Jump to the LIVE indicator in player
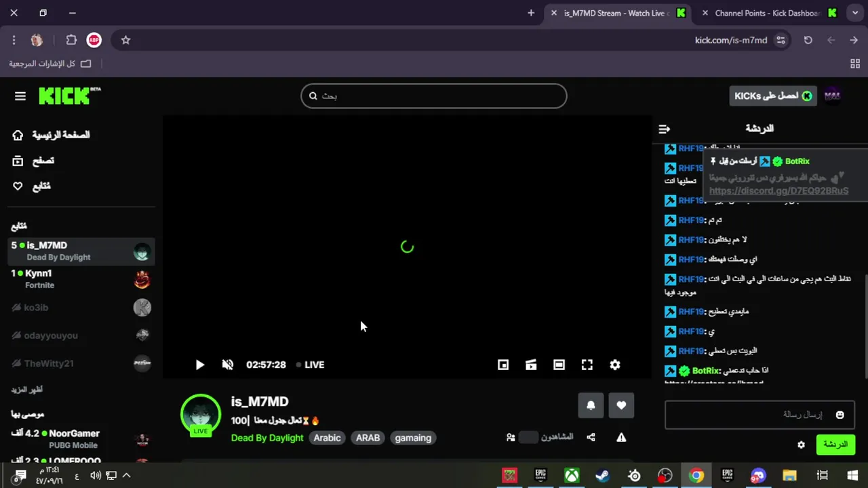 pyautogui.click(x=311, y=365)
